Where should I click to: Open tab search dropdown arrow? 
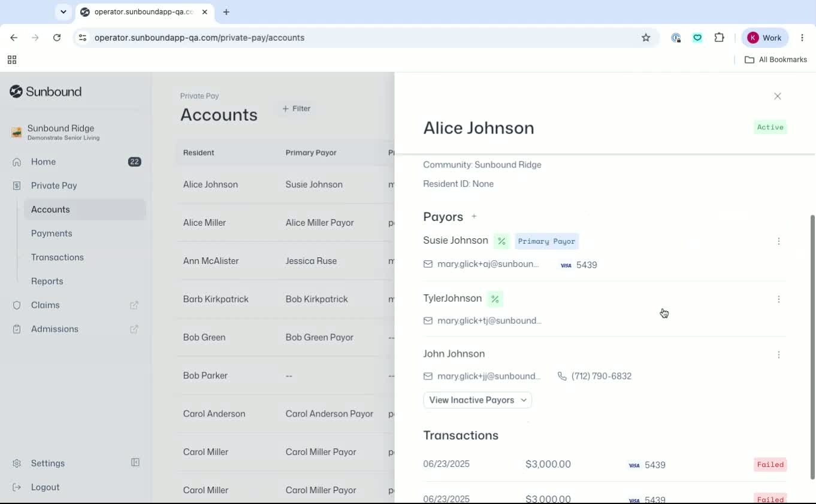coord(63,12)
